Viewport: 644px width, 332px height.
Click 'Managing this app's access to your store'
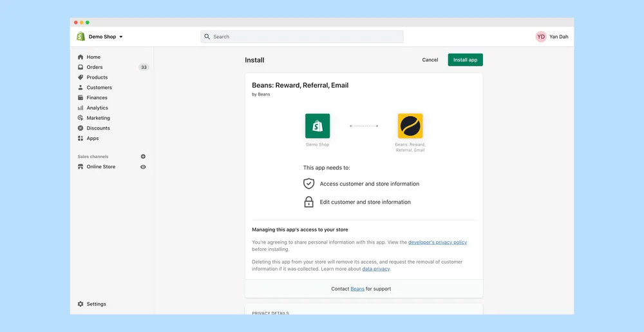tap(300, 229)
